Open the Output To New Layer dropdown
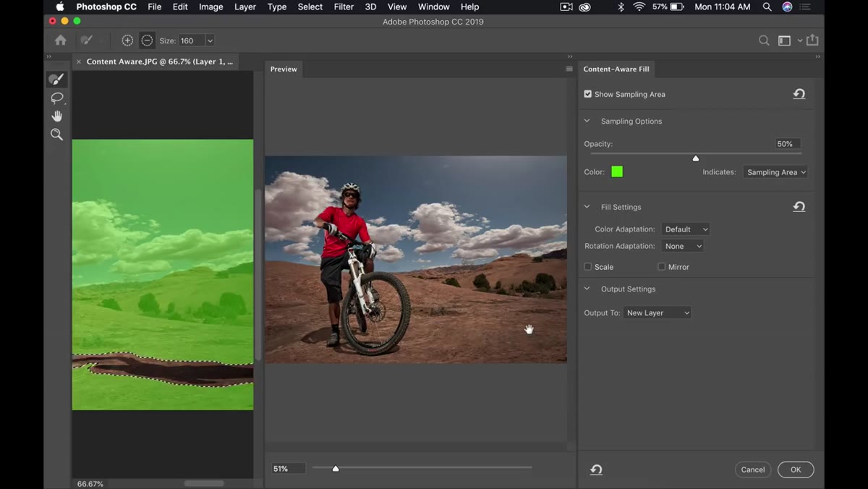Screen dimensions: 868x489 point(658,312)
